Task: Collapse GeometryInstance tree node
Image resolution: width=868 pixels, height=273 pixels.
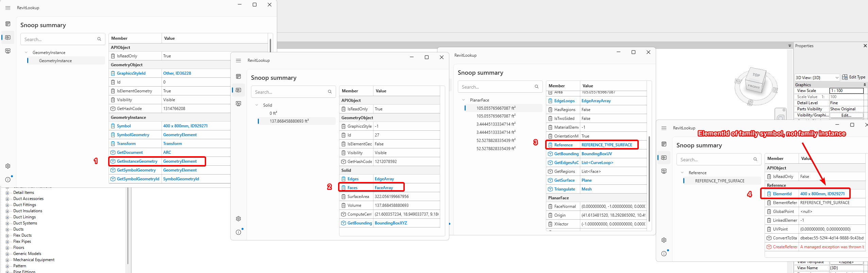Action: 26,52
